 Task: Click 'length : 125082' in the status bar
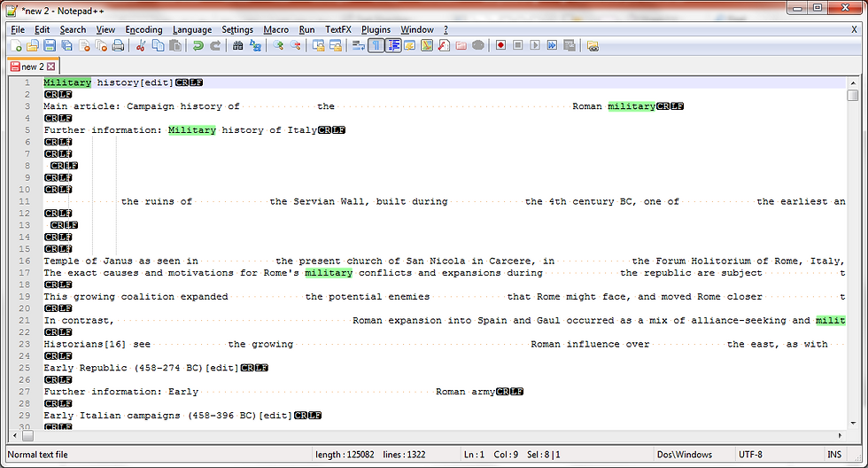(x=345, y=455)
